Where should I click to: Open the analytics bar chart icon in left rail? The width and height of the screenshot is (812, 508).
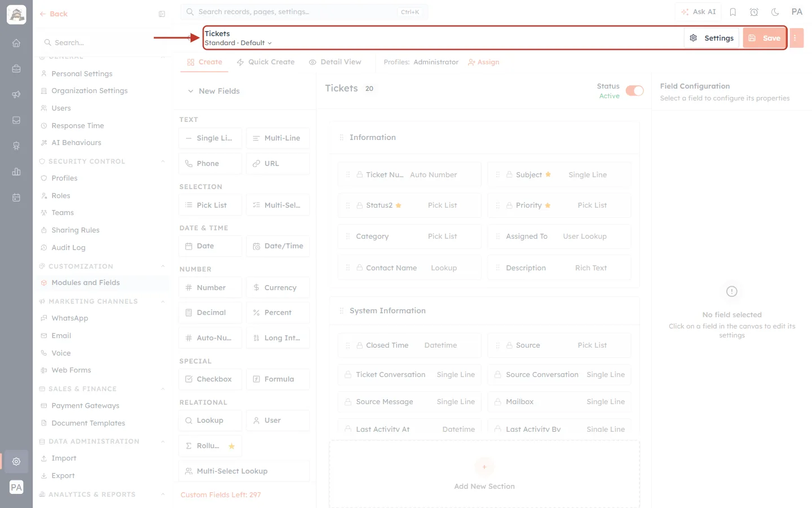pos(16,172)
